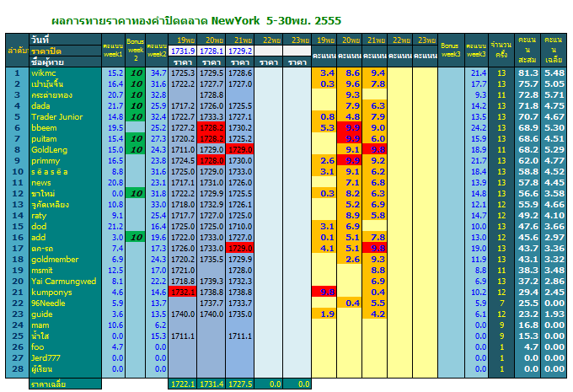Screen dimensions: 573x392
Task: Select the average price 1722.1 cell
Action: point(182,384)
